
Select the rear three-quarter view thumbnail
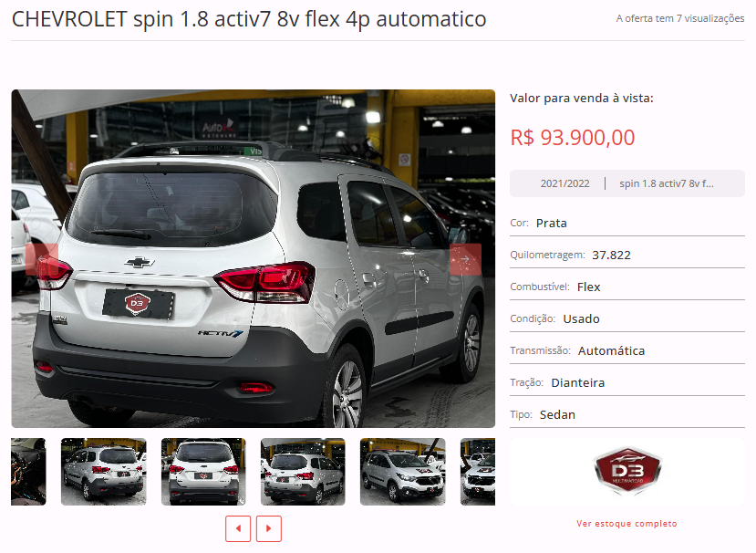pos(303,472)
